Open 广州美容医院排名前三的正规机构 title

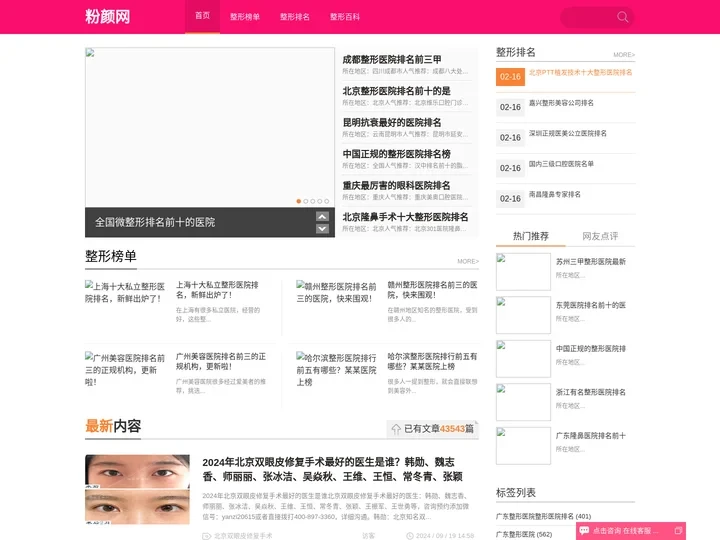221,361
